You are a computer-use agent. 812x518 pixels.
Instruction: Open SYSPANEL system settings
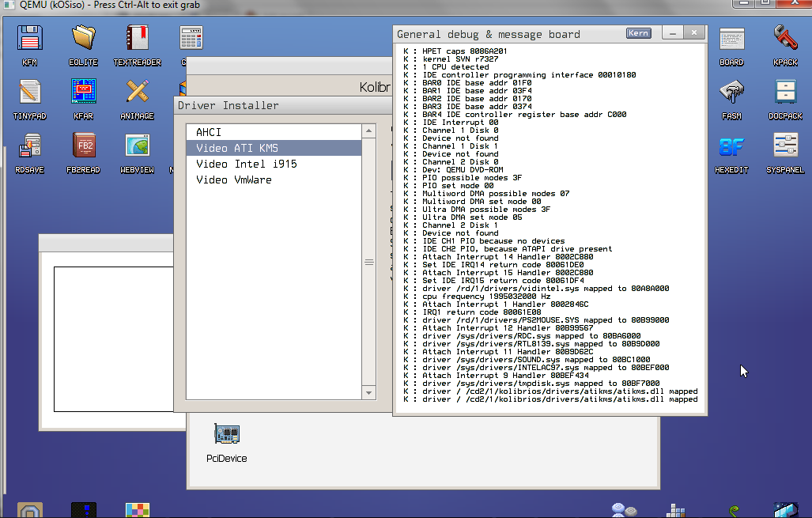784,146
